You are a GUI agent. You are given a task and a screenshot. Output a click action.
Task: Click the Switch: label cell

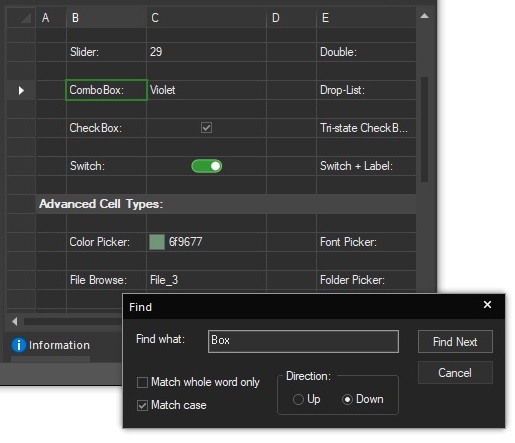coord(106,166)
